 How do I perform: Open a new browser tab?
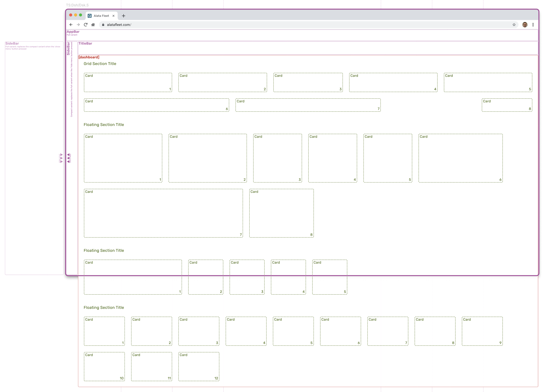[124, 16]
